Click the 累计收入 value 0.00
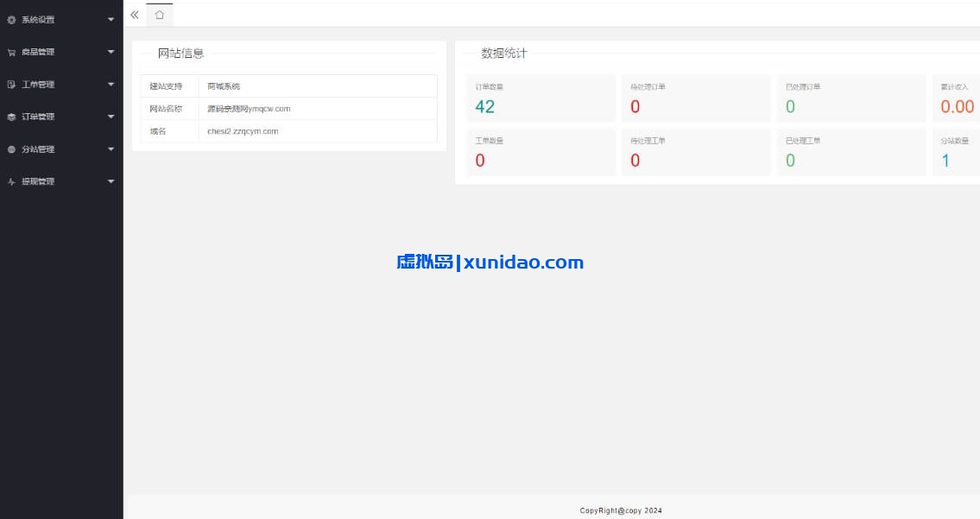Image resolution: width=980 pixels, height=519 pixels. (x=955, y=105)
